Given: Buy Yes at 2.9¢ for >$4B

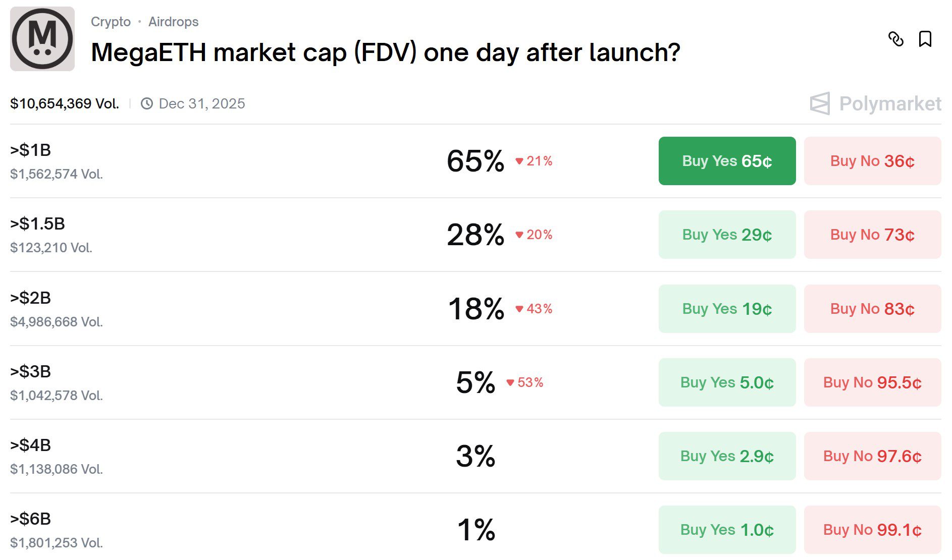Looking at the screenshot, I should [727, 456].
